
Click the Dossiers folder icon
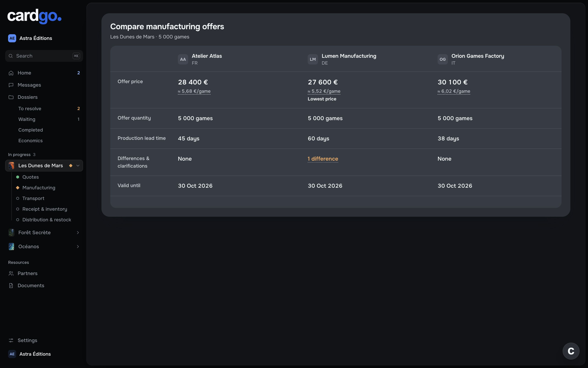(x=11, y=97)
